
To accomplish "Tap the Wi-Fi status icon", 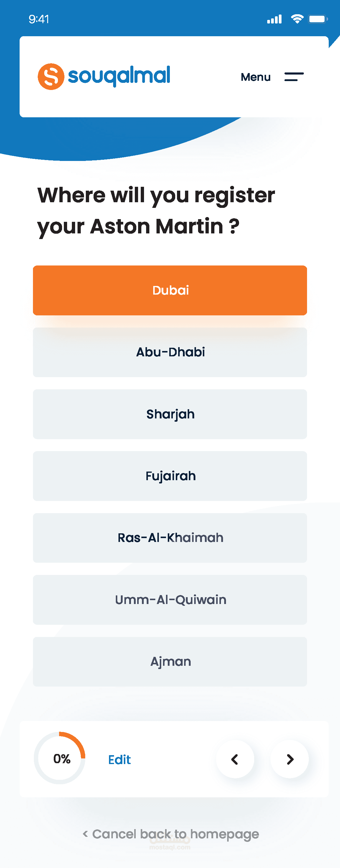I will tap(297, 19).
